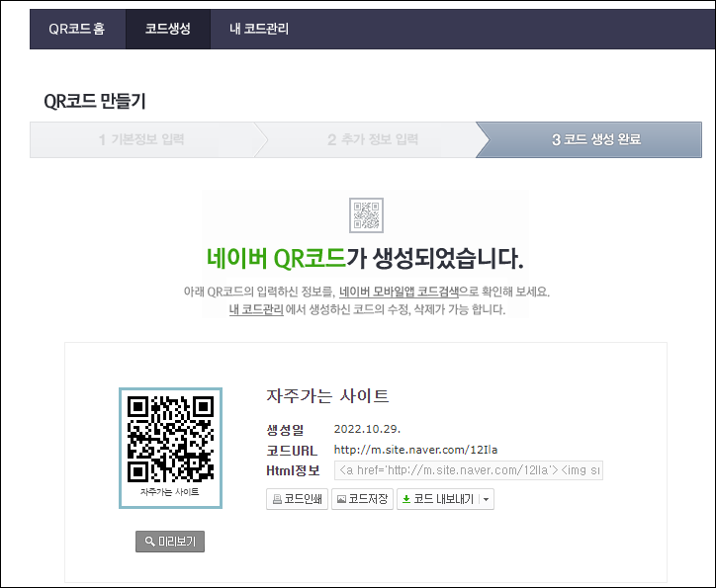The image size is (716, 588).
Task: Click the green download arrow icon
Action: pos(405,499)
